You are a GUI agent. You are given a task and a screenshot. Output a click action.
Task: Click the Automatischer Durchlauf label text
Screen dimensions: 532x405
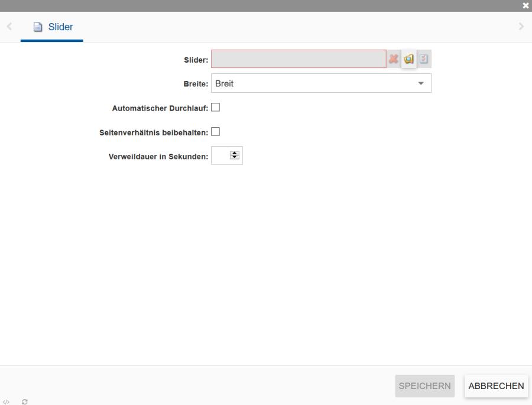point(160,108)
